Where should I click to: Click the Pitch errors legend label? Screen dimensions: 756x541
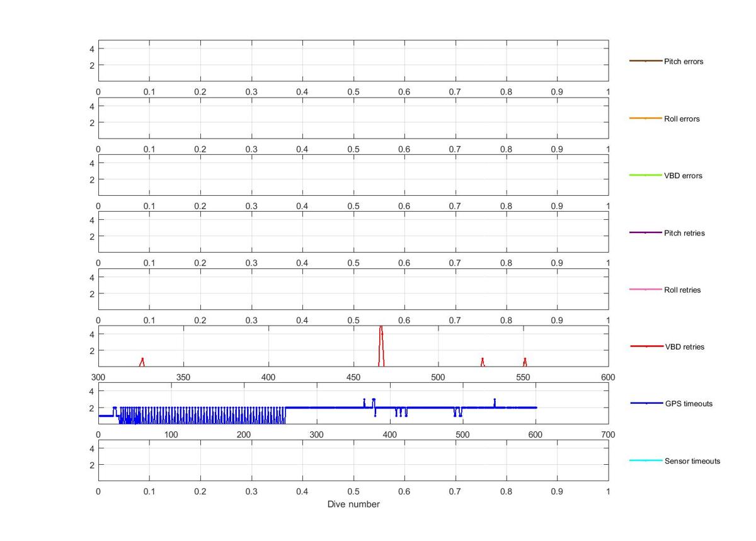click(684, 62)
